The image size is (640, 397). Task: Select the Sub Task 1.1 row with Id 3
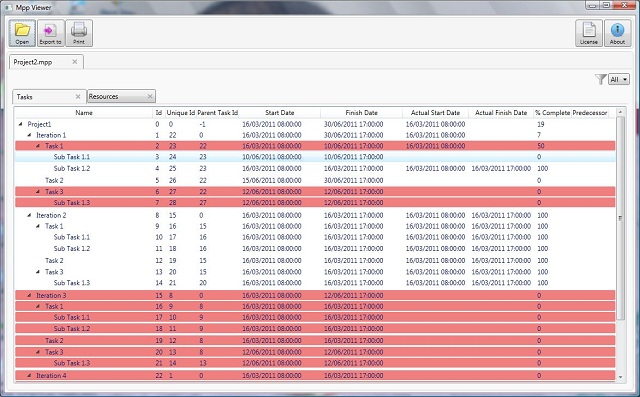(x=315, y=157)
